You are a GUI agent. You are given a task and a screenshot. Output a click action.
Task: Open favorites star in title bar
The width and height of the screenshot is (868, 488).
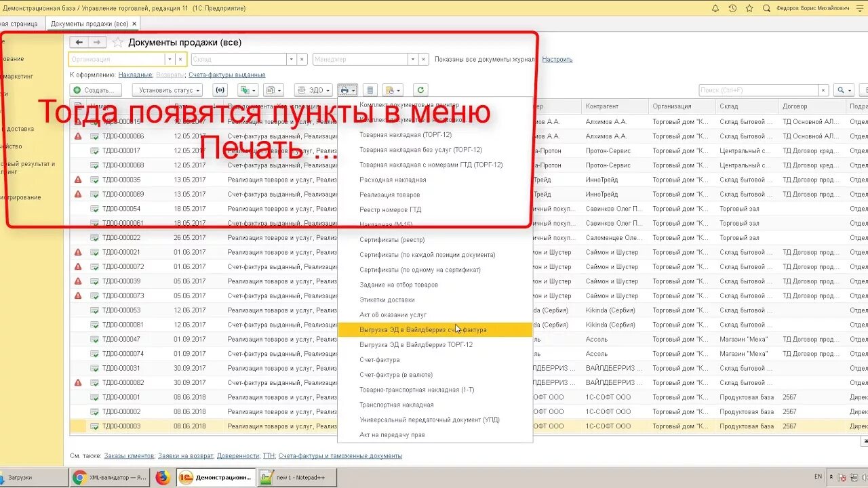coord(749,8)
